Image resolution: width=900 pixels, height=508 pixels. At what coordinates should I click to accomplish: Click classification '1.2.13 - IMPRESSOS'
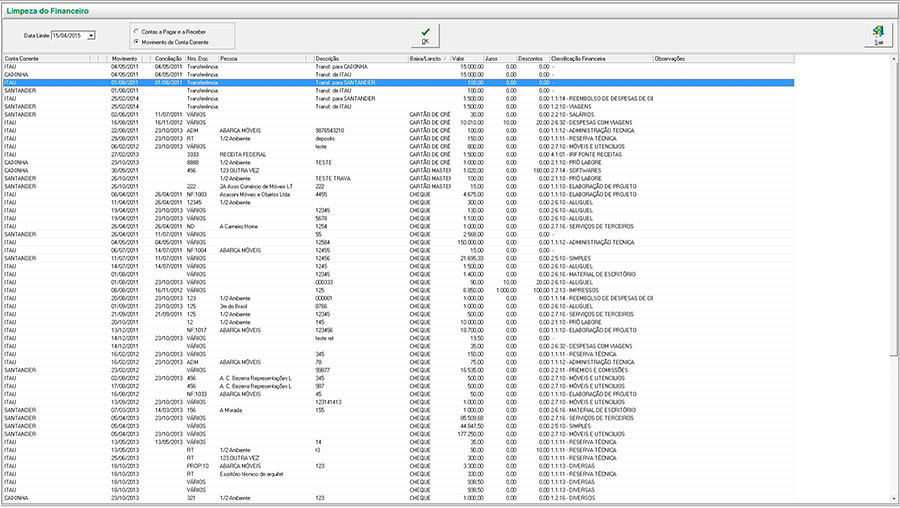click(575, 290)
